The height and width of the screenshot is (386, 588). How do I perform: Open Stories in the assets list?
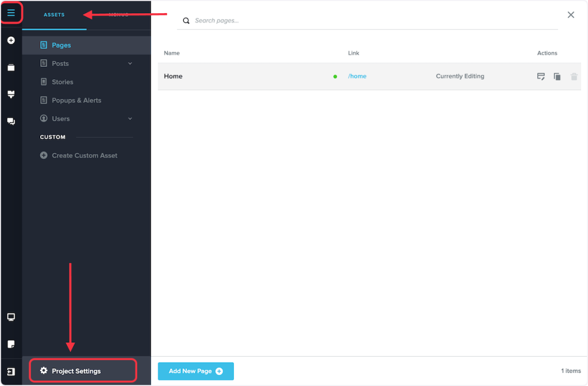click(x=63, y=82)
